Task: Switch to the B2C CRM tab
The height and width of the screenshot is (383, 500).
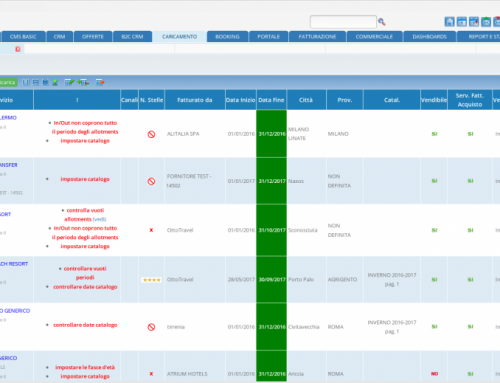Action: coord(132,37)
